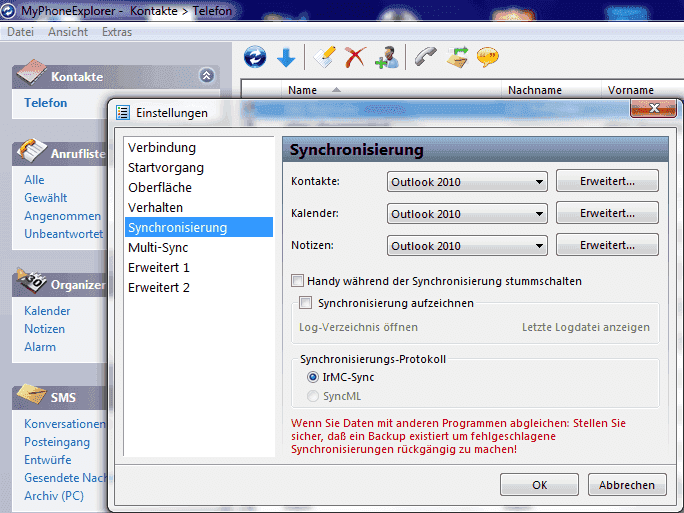Show Alle calls in Anrufliste
Image resolution: width=684 pixels, height=513 pixels.
(x=34, y=180)
